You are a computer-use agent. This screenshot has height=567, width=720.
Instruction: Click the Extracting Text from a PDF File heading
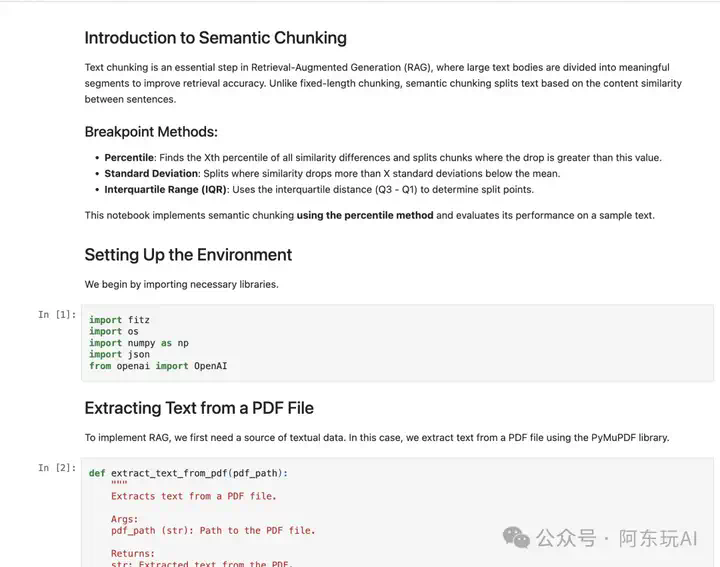click(x=199, y=408)
